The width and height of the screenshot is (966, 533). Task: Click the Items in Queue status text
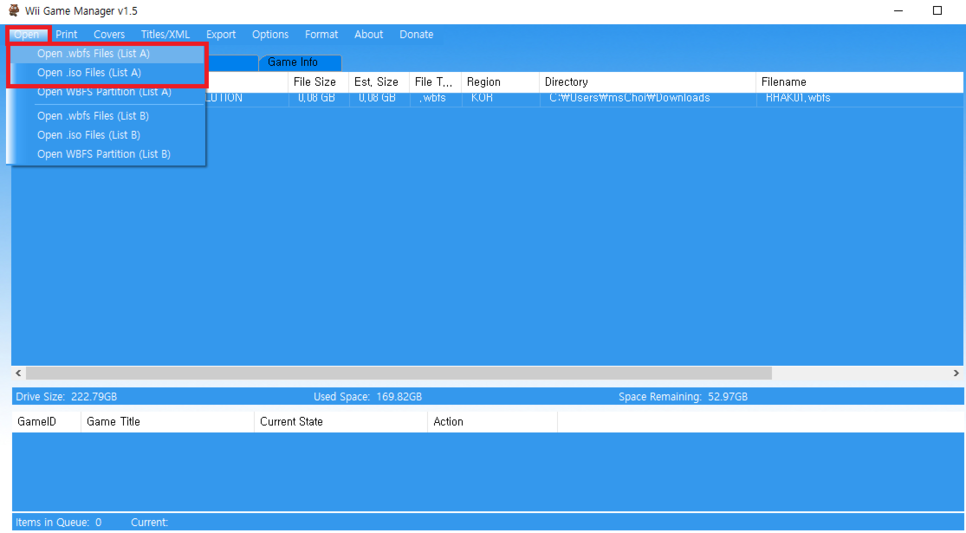click(x=59, y=523)
